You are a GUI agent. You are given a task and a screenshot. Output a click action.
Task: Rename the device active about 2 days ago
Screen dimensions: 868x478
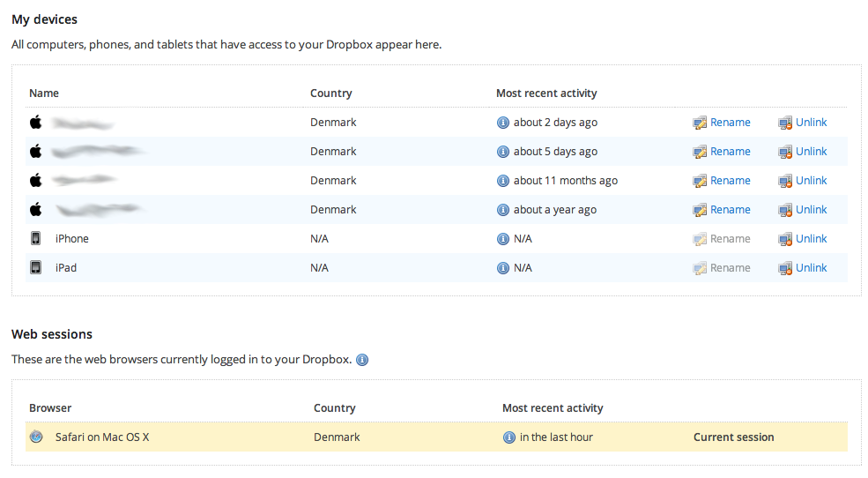pos(730,123)
